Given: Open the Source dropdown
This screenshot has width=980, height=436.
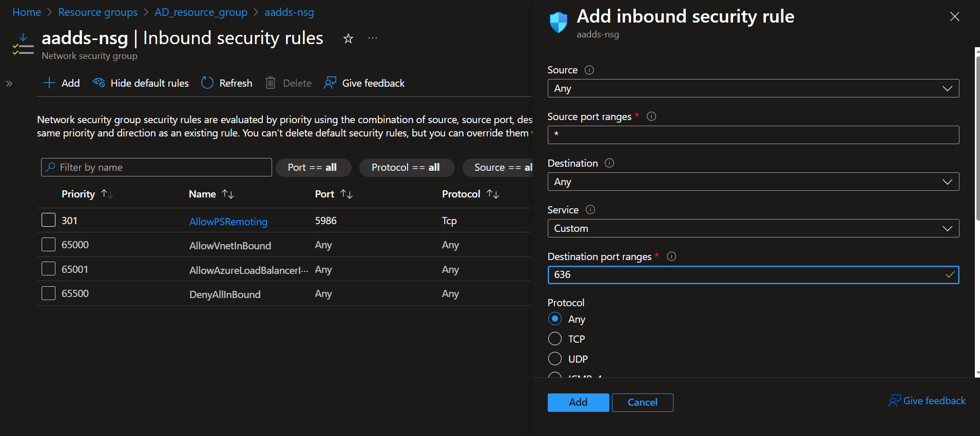Looking at the screenshot, I should pyautogui.click(x=753, y=88).
